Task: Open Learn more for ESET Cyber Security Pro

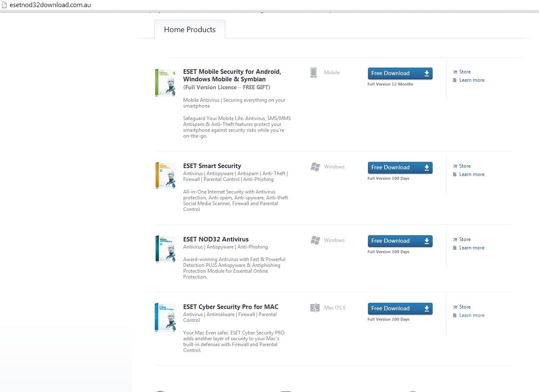Action: coord(472,315)
